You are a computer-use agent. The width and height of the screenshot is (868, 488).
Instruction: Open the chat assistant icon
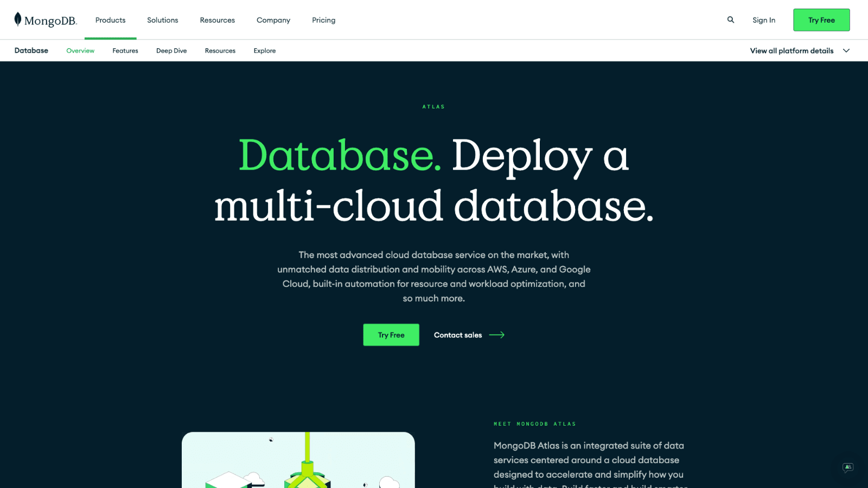coord(848,467)
